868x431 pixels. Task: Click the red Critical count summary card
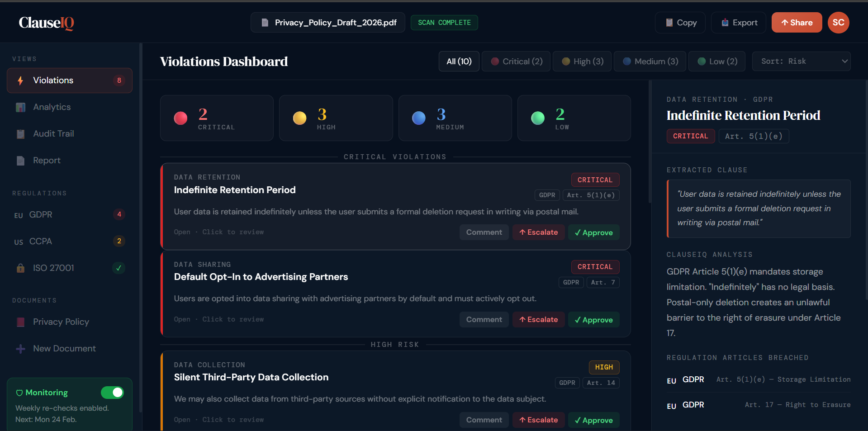(x=217, y=118)
